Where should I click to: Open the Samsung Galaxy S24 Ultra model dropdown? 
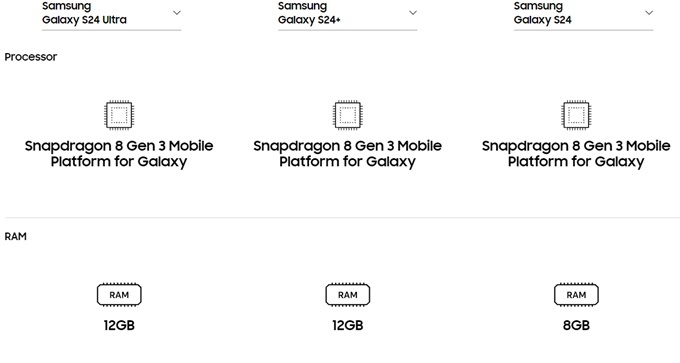pyautogui.click(x=111, y=14)
